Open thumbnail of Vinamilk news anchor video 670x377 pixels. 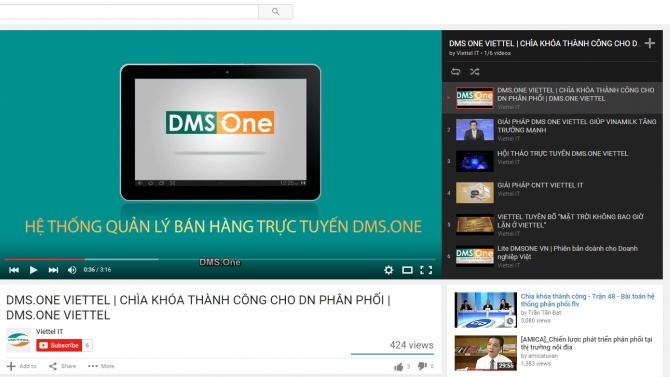pos(474,130)
